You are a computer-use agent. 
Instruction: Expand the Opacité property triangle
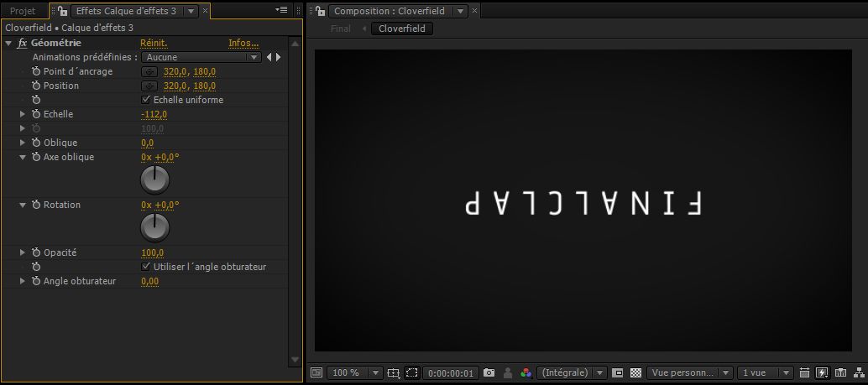(x=23, y=252)
